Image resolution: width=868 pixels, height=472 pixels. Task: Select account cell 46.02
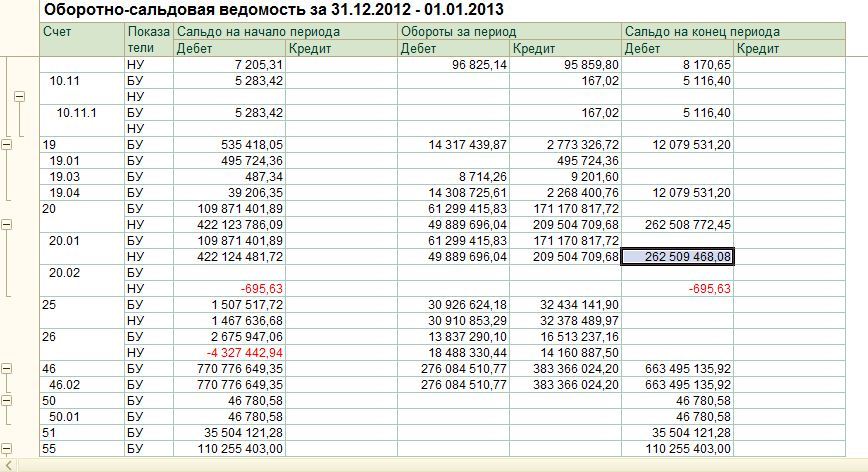[83, 385]
